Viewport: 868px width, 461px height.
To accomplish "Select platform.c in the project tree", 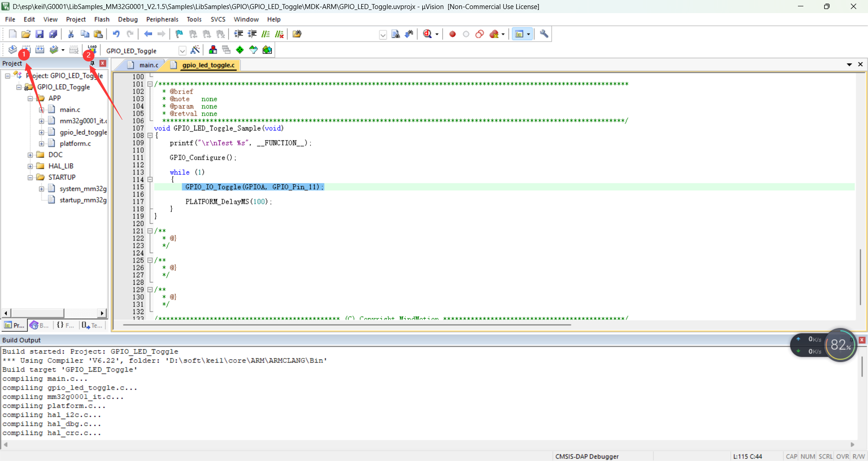I will 75,144.
